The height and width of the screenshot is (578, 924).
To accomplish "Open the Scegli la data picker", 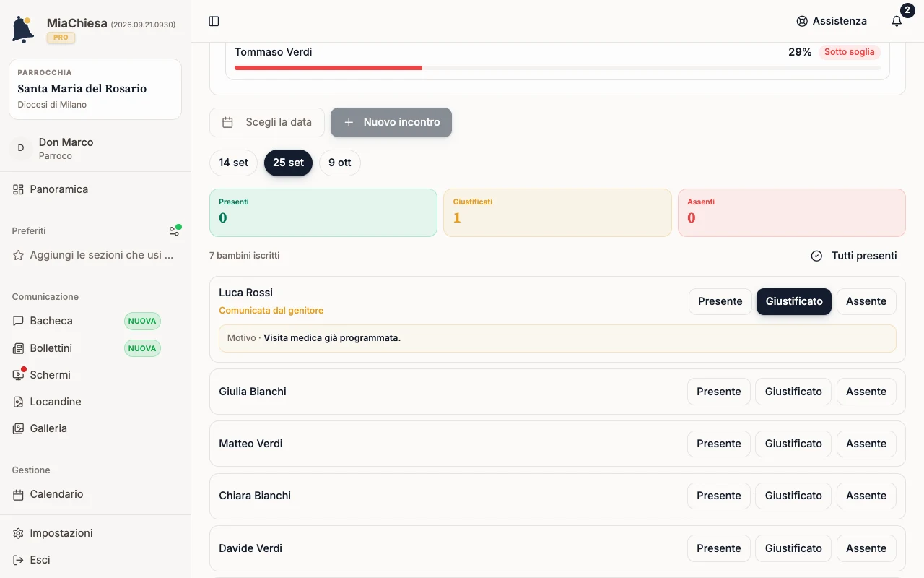I will (x=267, y=122).
